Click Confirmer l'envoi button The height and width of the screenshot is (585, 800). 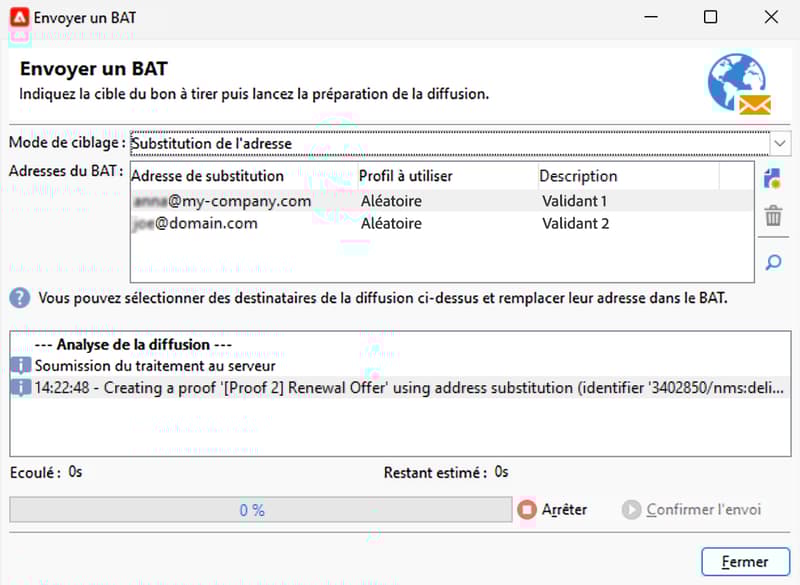(691, 510)
